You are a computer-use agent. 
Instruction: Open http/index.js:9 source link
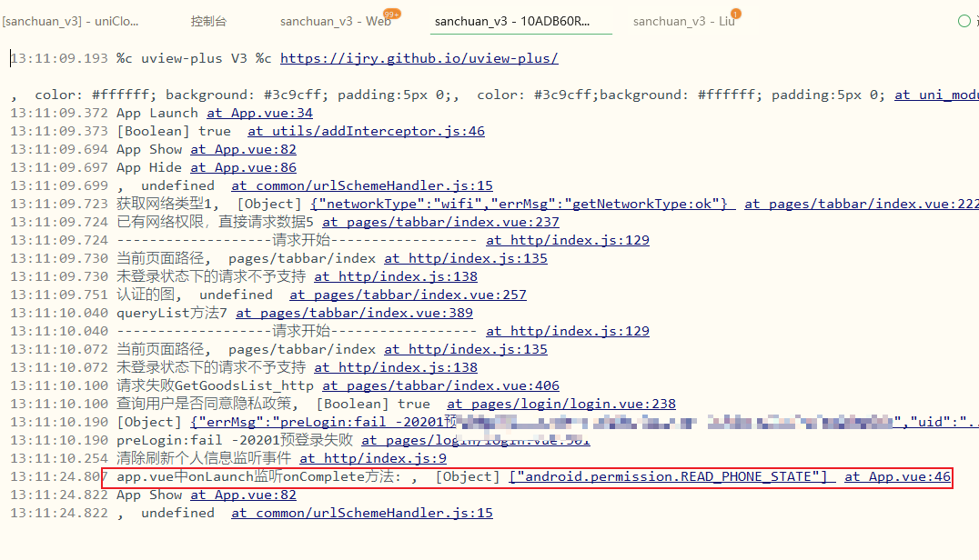373,458
